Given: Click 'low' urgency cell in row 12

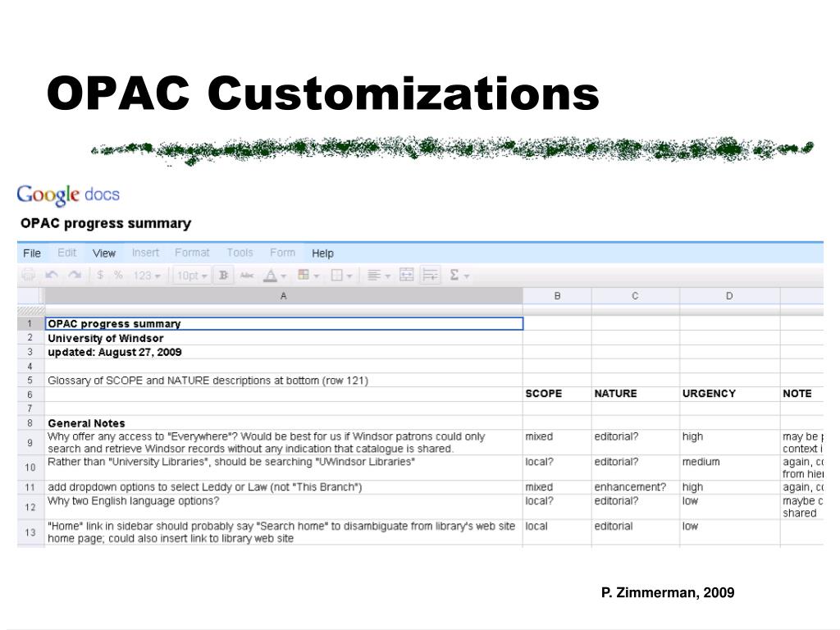Looking at the screenshot, I should point(729,507).
